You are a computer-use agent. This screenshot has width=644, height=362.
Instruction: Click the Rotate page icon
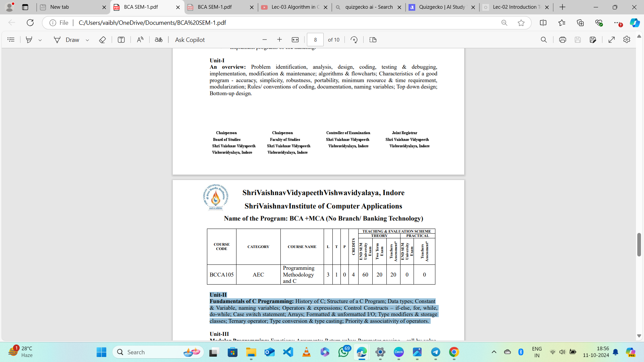tap(354, 39)
